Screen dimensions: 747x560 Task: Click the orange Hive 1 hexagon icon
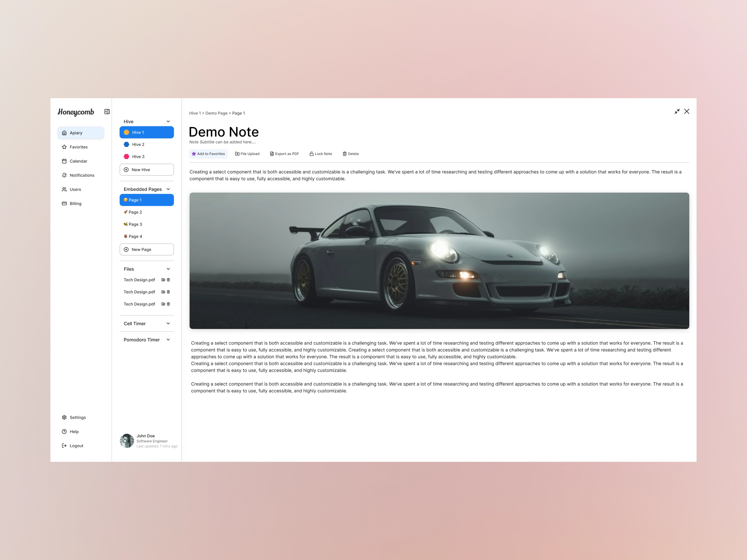point(126,132)
